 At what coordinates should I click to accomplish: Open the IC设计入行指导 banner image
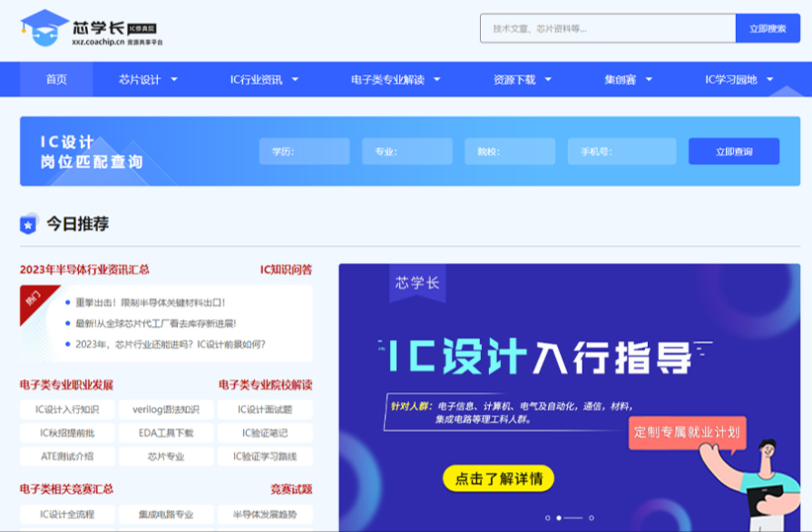coord(570,398)
